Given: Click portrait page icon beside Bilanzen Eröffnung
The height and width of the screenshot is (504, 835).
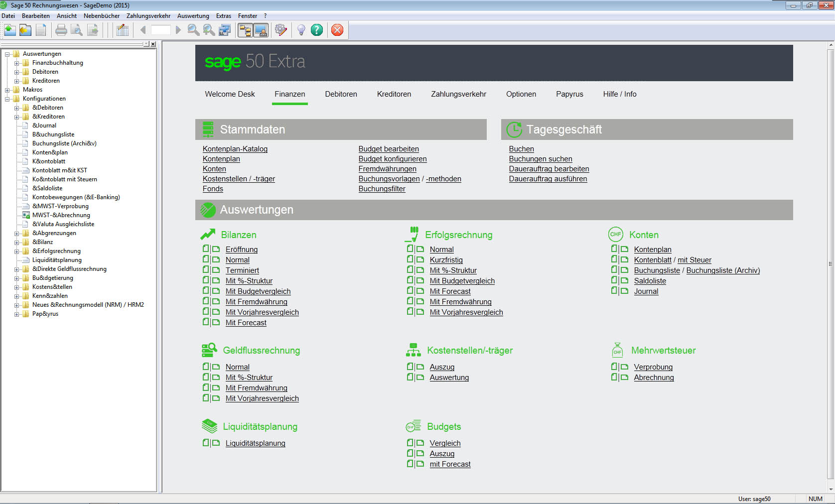Looking at the screenshot, I should coord(206,249).
